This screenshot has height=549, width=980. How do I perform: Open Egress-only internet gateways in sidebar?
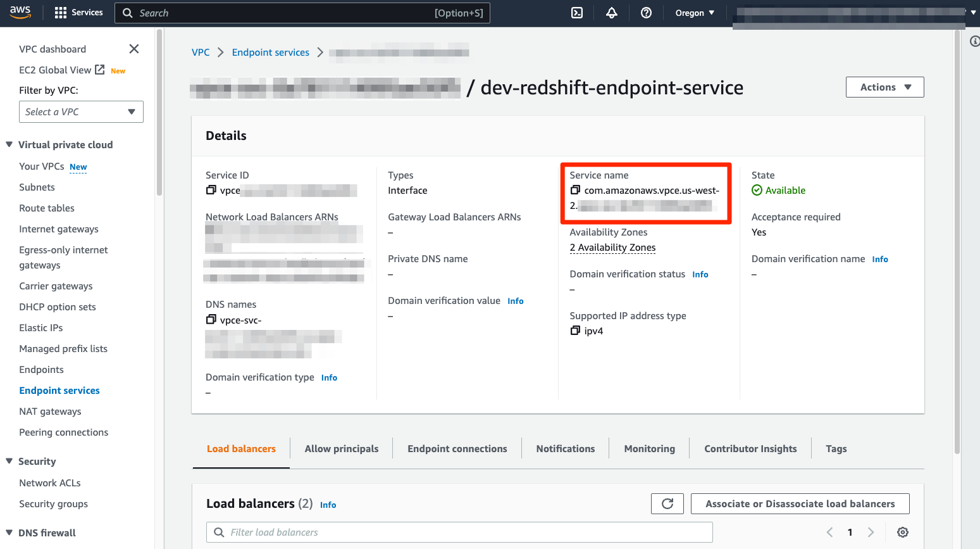pos(63,257)
